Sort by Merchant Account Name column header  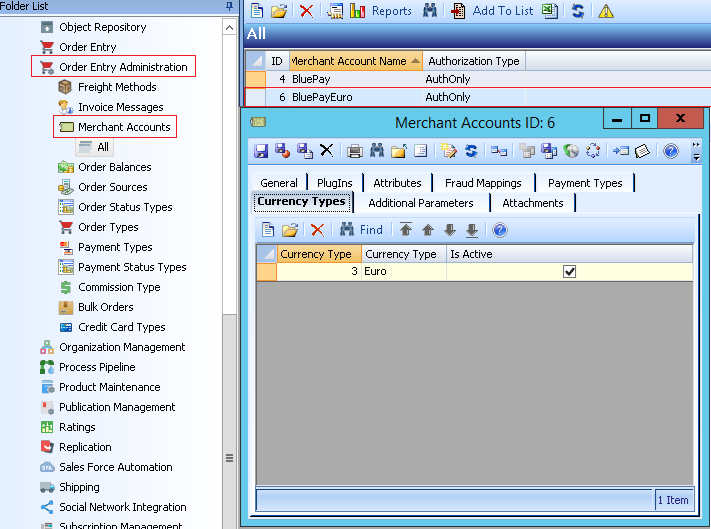click(x=356, y=61)
